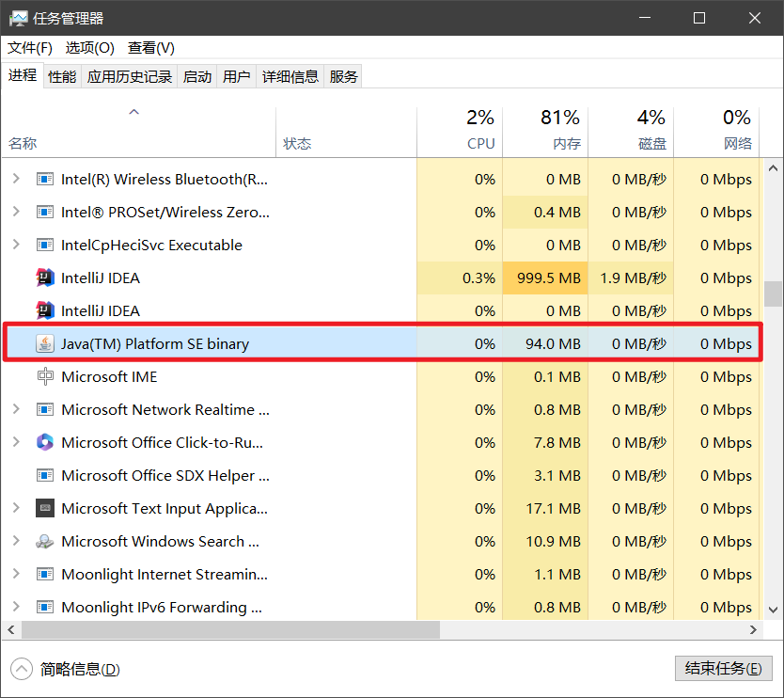The width and height of the screenshot is (784, 698).
Task: Click the Microsoft Office Click-to-Run icon
Action: pyautogui.click(x=45, y=442)
